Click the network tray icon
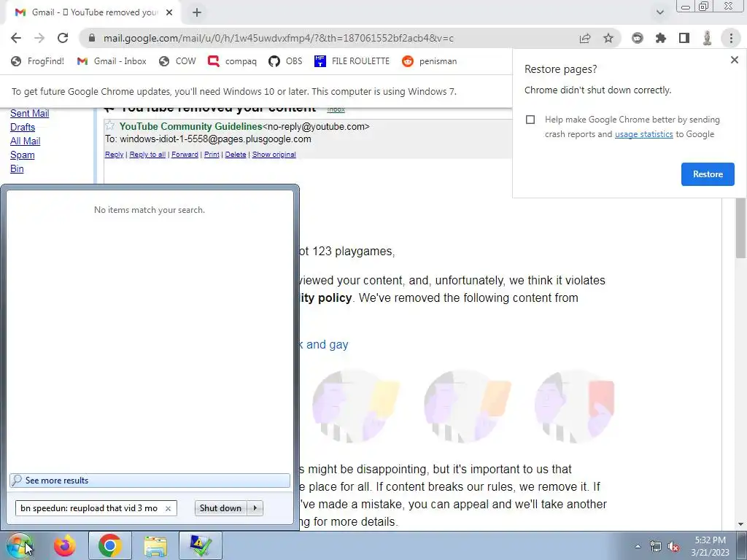 pyautogui.click(x=656, y=546)
